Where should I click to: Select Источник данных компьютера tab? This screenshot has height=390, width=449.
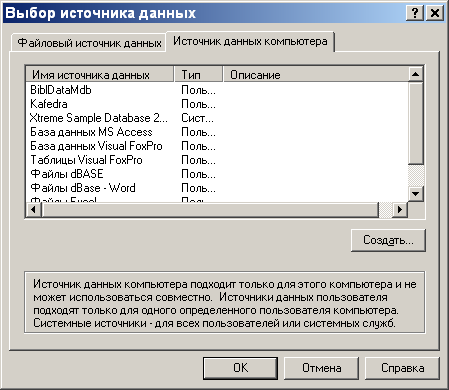point(250,41)
